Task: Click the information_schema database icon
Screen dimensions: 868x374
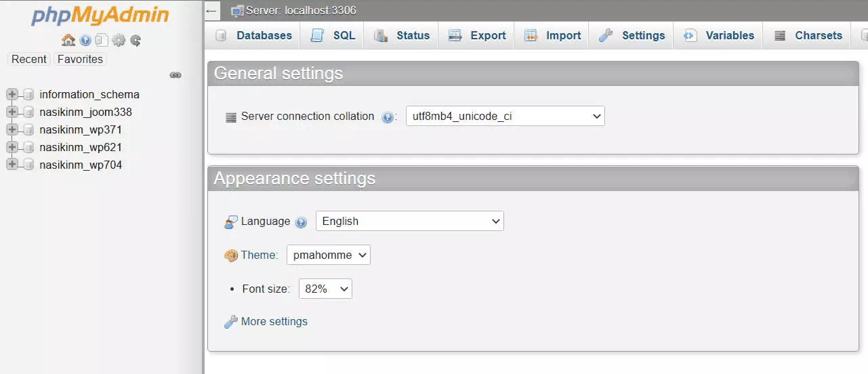Action: 28,95
